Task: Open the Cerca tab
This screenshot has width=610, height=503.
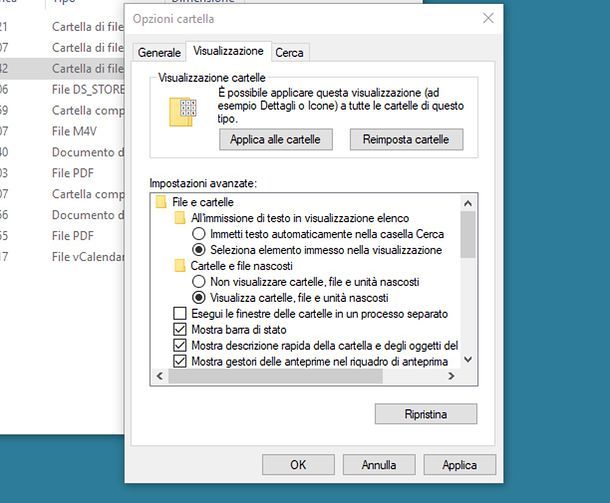Action: (289, 53)
